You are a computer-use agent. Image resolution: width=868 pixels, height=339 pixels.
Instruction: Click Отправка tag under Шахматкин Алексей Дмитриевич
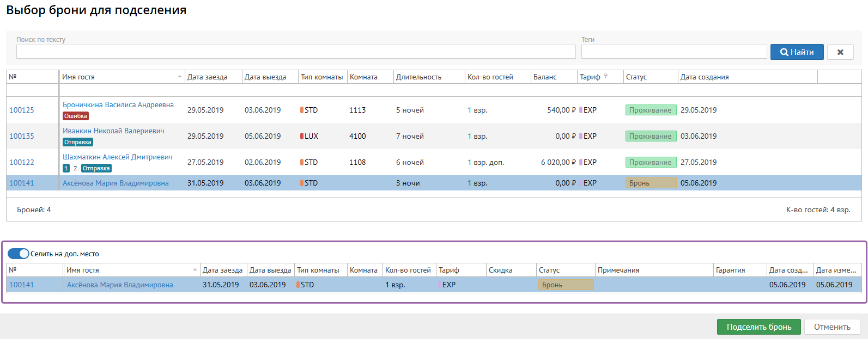point(96,168)
